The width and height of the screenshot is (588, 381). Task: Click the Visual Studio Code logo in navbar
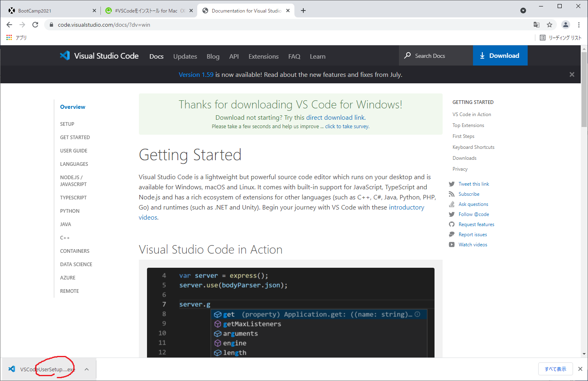click(x=65, y=56)
